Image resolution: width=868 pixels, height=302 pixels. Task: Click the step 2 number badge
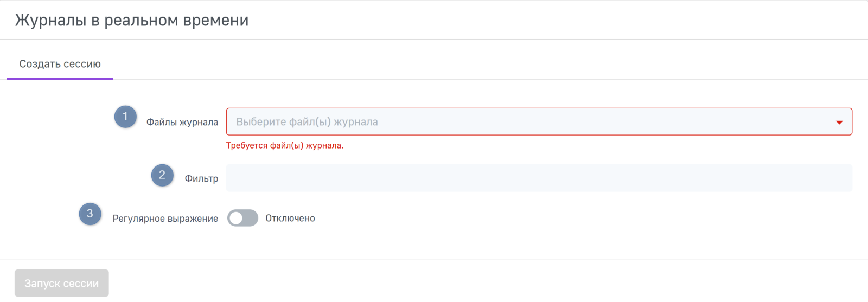tap(162, 175)
